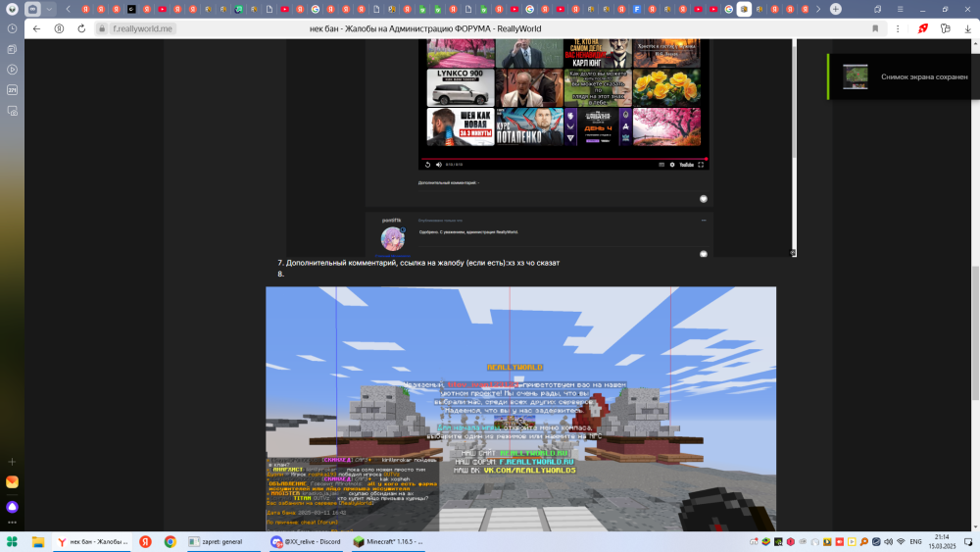Open the Yandex home button beside back arrow
This screenshot has height=552, width=980.
(60, 28)
